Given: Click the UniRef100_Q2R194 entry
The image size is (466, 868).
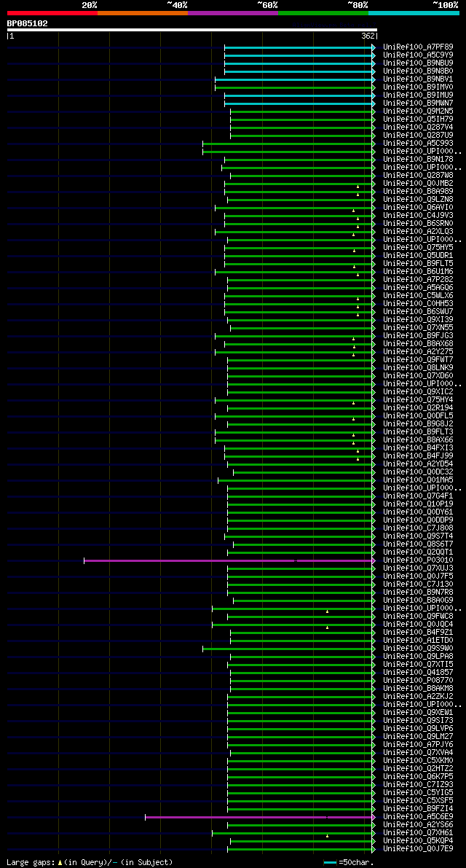Looking at the screenshot, I should pyautogui.click(x=418, y=408).
